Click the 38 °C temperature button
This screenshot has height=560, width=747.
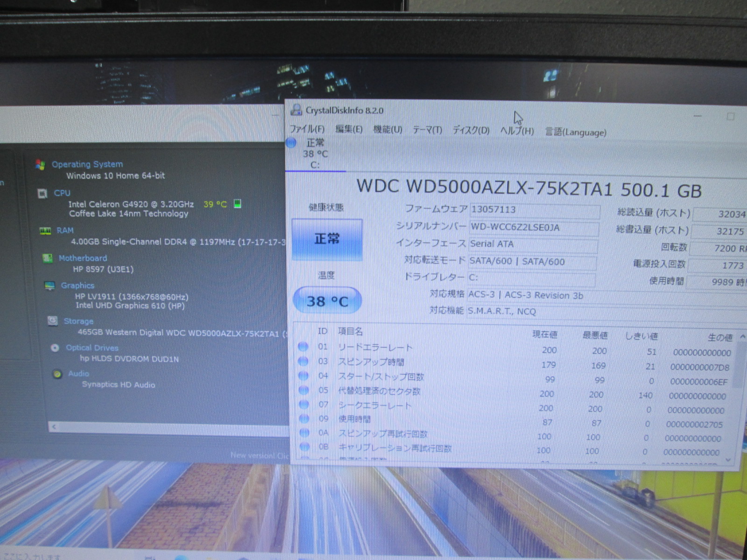pyautogui.click(x=327, y=301)
